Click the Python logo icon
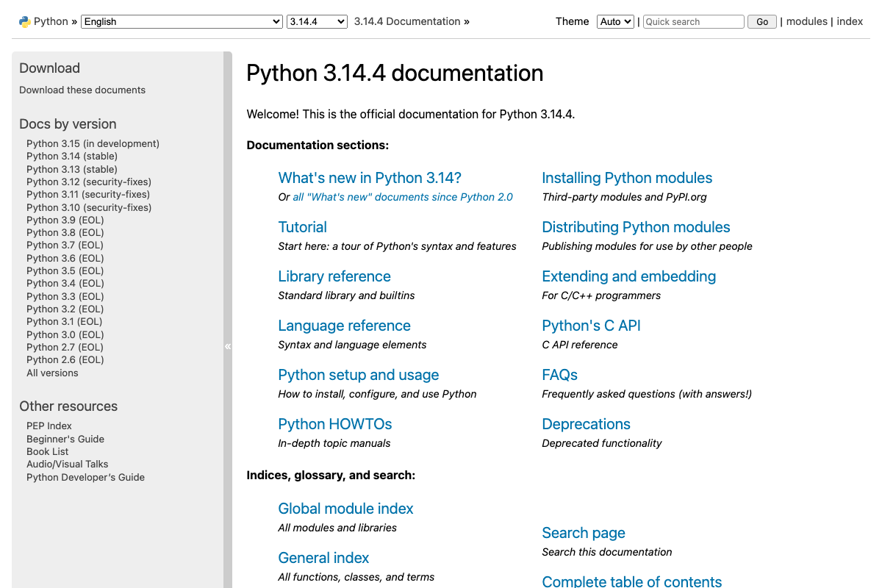Screen dimensions: 882x588 coord(25,21)
